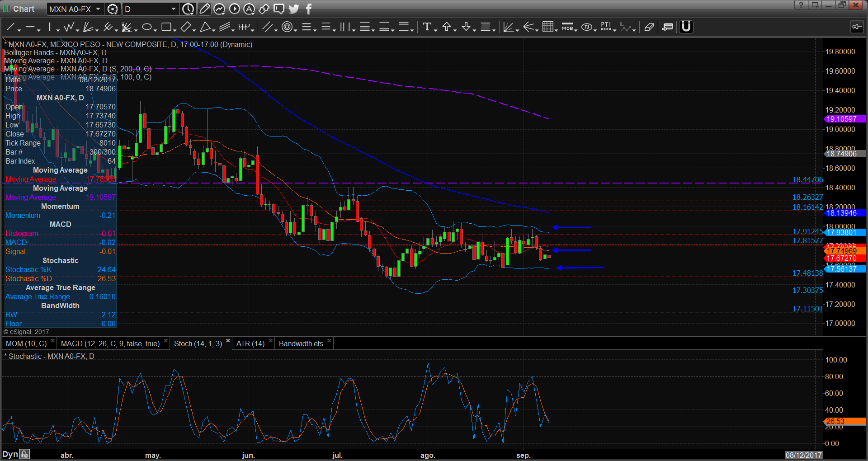Close the MACD study tab

point(165,341)
